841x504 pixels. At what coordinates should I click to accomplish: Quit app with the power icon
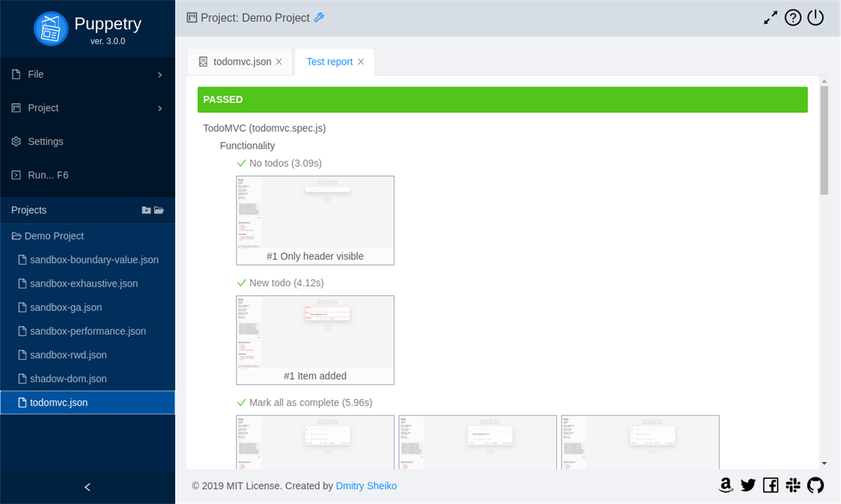pos(815,18)
